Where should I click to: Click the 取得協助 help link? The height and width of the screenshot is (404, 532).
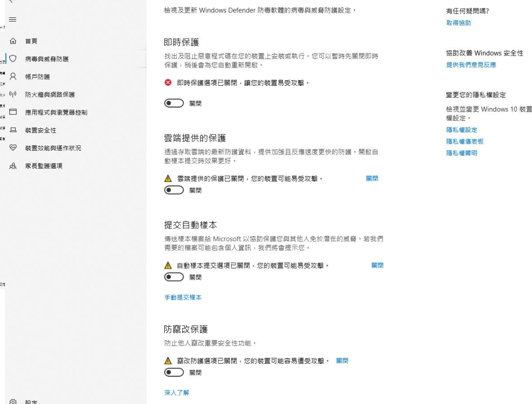pyautogui.click(x=459, y=23)
